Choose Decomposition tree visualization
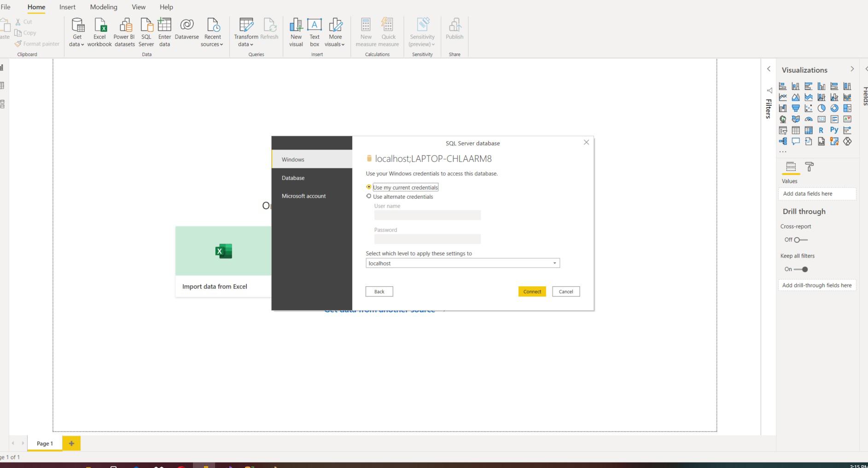 pos(782,141)
